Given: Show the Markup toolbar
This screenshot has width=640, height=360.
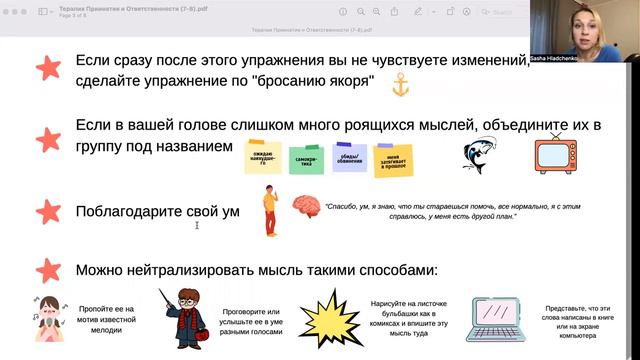Looking at the screenshot, I should (x=467, y=12).
